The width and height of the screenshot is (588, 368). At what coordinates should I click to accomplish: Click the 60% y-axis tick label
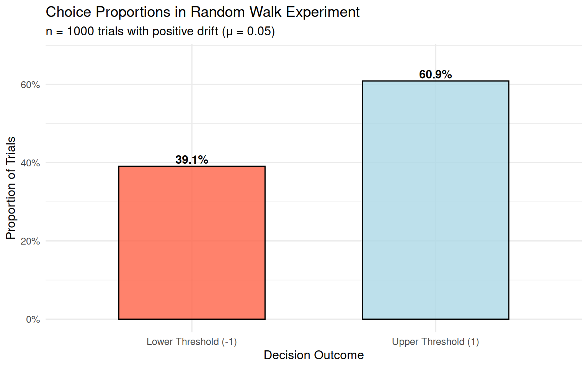point(30,85)
